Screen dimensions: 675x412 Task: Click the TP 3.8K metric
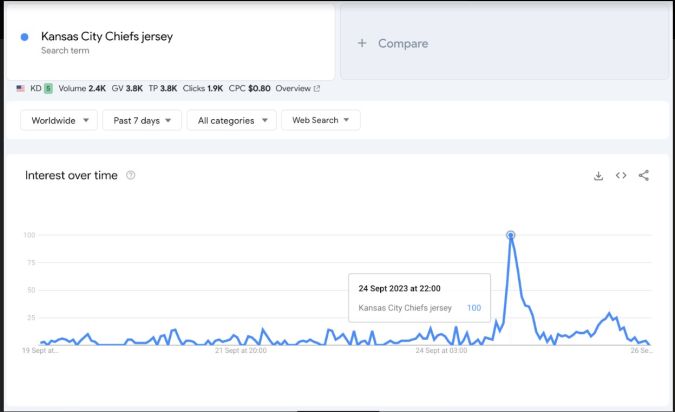click(x=163, y=88)
